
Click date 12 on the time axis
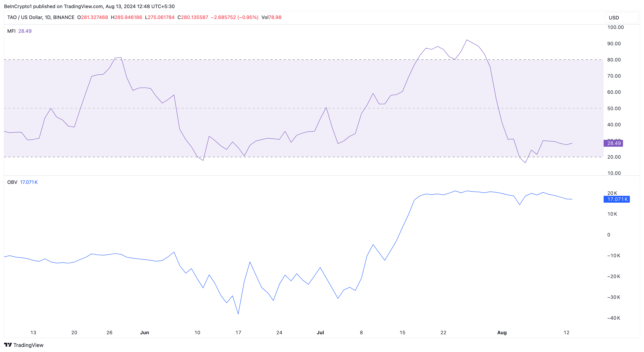pos(566,332)
